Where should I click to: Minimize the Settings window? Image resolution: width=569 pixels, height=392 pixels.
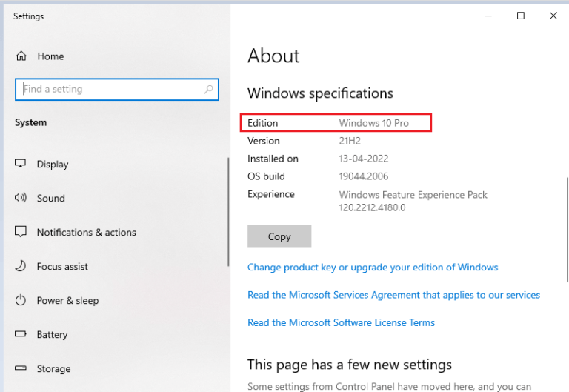(x=488, y=16)
